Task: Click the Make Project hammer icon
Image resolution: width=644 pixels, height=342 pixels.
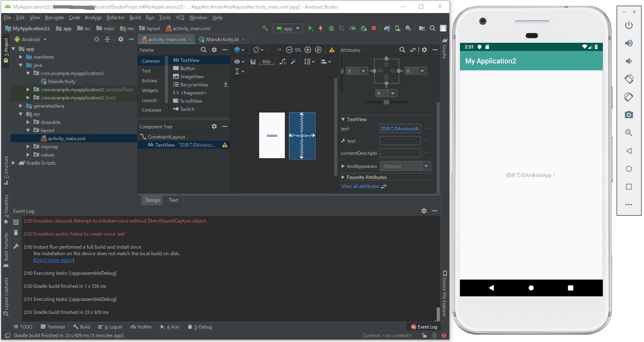Action: 265,28
